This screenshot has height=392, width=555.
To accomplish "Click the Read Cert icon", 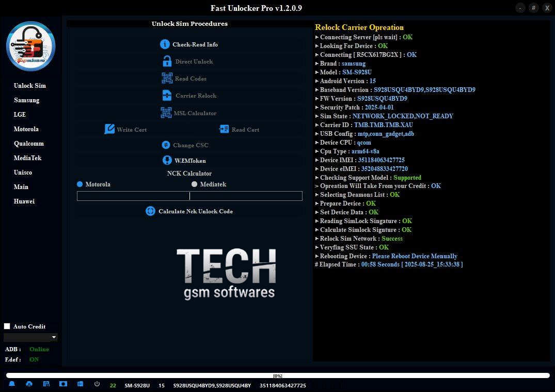I will (x=224, y=129).
